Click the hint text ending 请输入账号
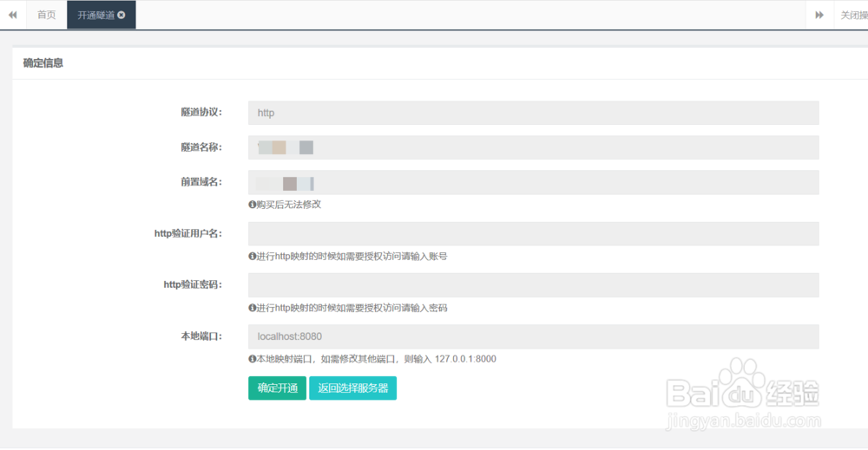 pyautogui.click(x=352, y=256)
